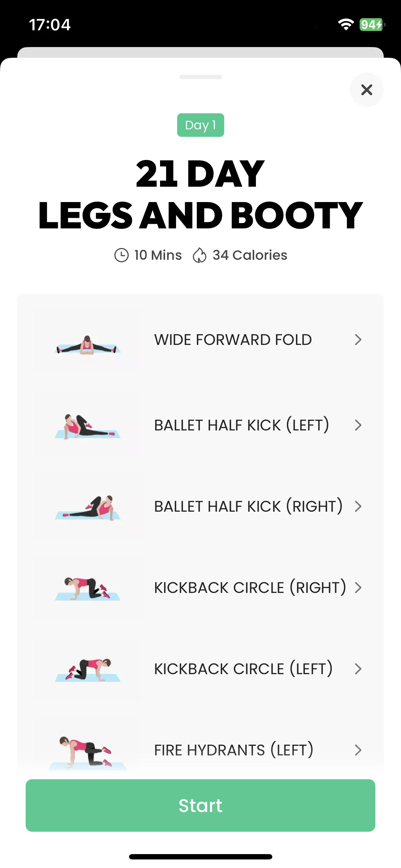Tap the Kickback Circle (Left) illustration
The image size is (401, 868).
pyautogui.click(x=87, y=670)
